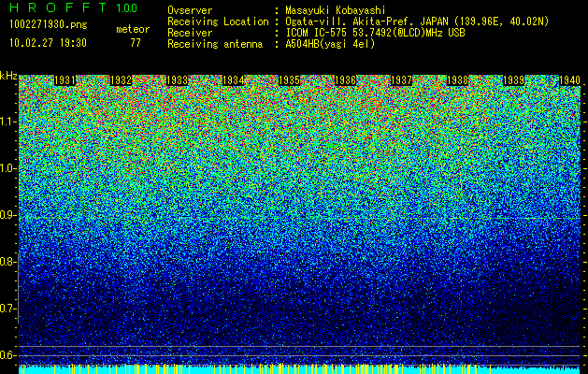588x374 pixels.
Task: Click the Receiving antenna label
Action: point(215,44)
